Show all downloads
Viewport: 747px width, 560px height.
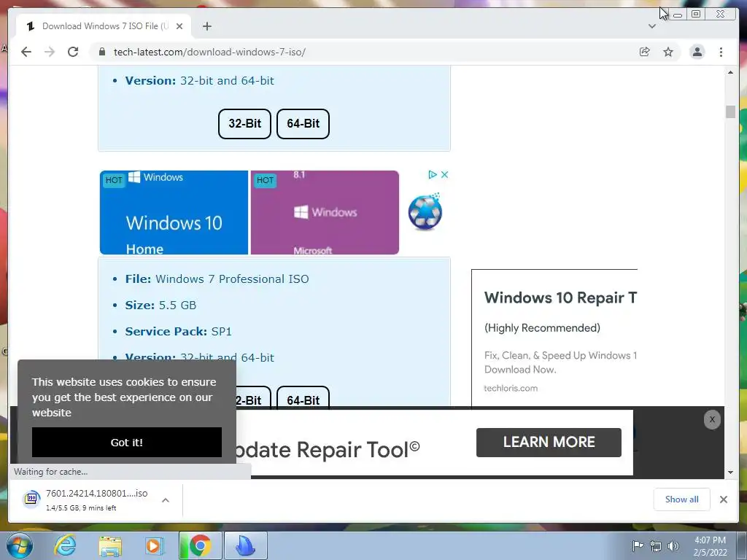click(x=682, y=499)
